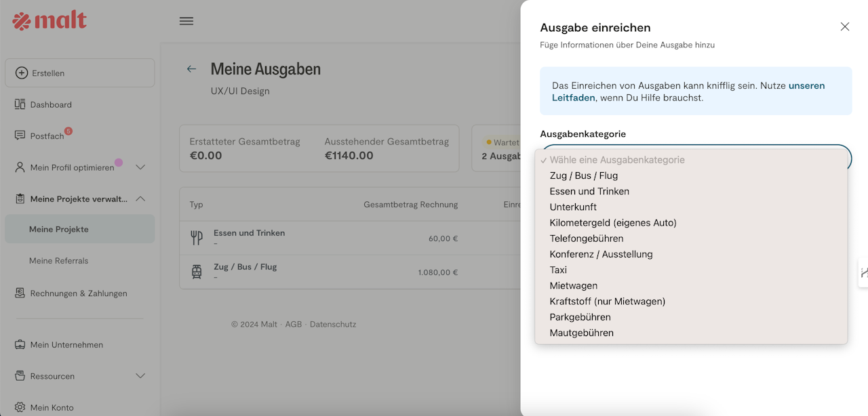The width and height of the screenshot is (868, 416).
Task: Expand Mein Profil optimieren section
Action: coord(140,167)
